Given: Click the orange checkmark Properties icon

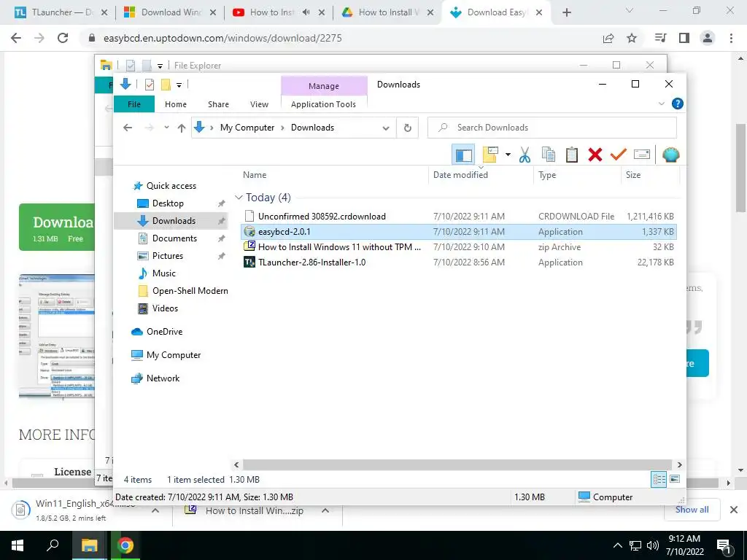Looking at the screenshot, I should tap(619, 155).
